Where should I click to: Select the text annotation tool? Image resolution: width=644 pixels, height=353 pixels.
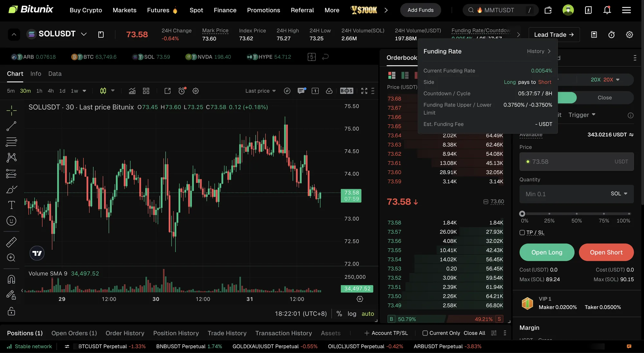point(11,205)
